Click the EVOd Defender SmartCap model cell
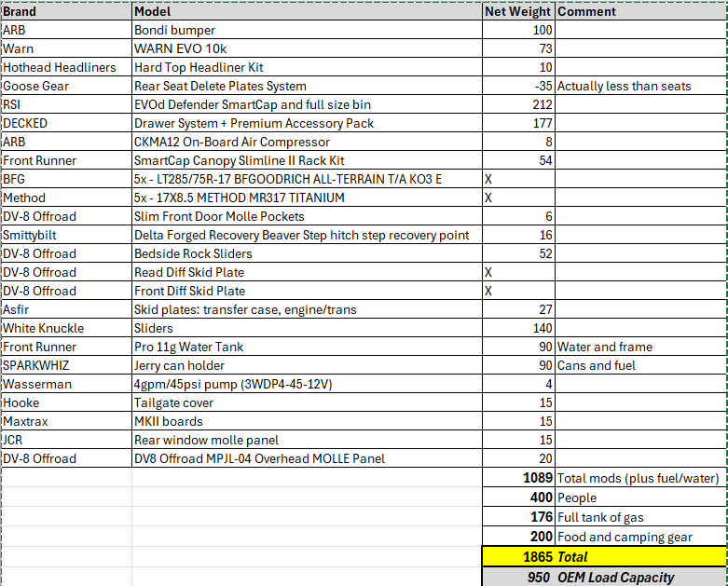The width and height of the screenshot is (728, 586). (x=307, y=104)
